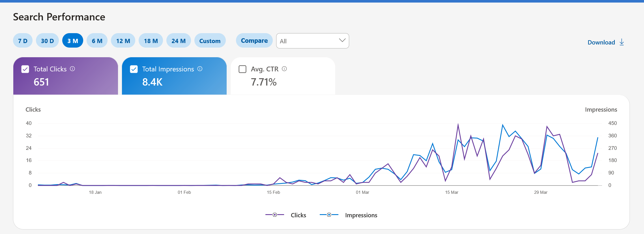Click the Download link
This screenshot has width=644, height=234.
click(x=601, y=42)
